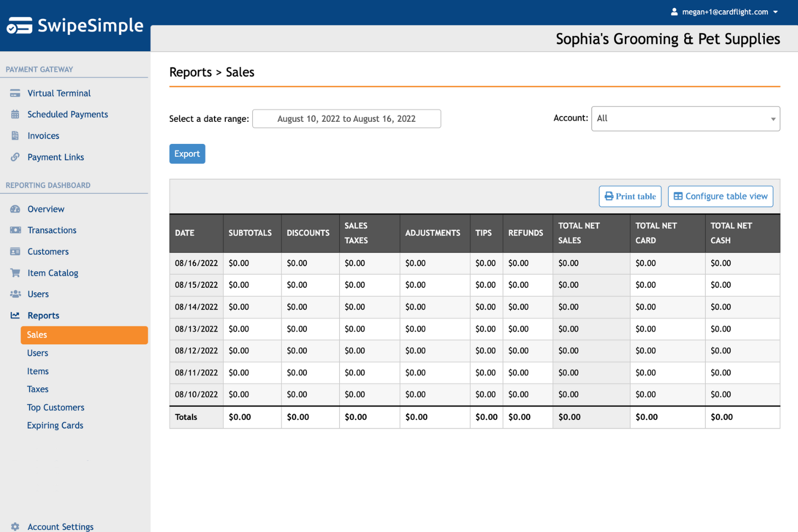This screenshot has height=532, width=798.
Task: Click the grid icon on Configure table view
Action: coord(680,196)
